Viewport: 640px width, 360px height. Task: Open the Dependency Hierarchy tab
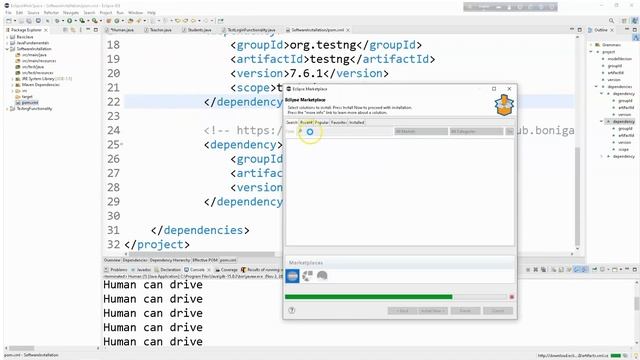(170, 260)
